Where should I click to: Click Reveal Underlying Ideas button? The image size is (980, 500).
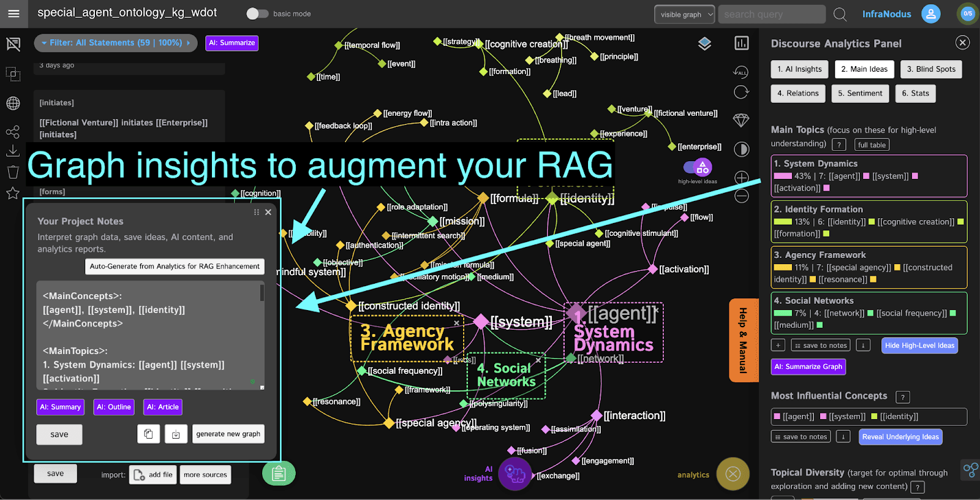tap(900, 437)
